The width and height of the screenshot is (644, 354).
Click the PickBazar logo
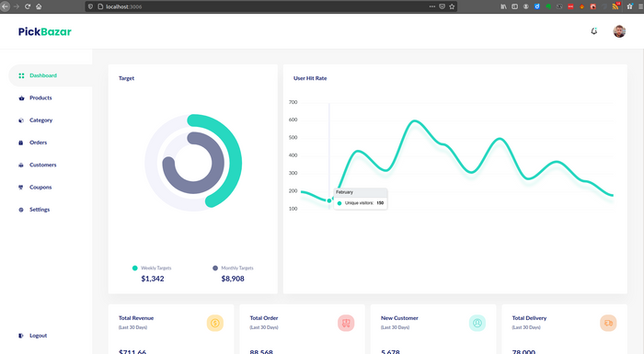point(45,31)
